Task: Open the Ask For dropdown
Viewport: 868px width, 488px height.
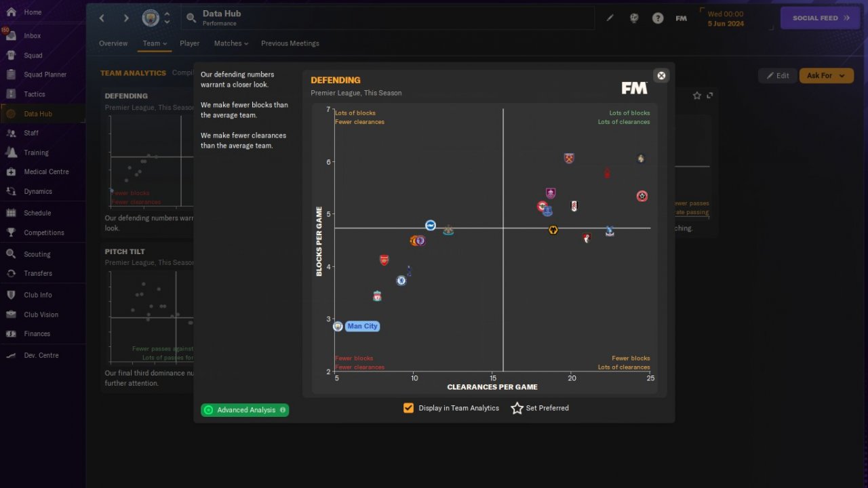Action: pos(827,76)
